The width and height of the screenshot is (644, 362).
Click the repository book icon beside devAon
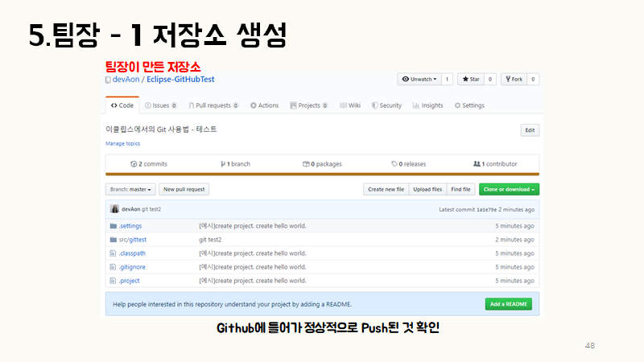(x=108, y=80)
